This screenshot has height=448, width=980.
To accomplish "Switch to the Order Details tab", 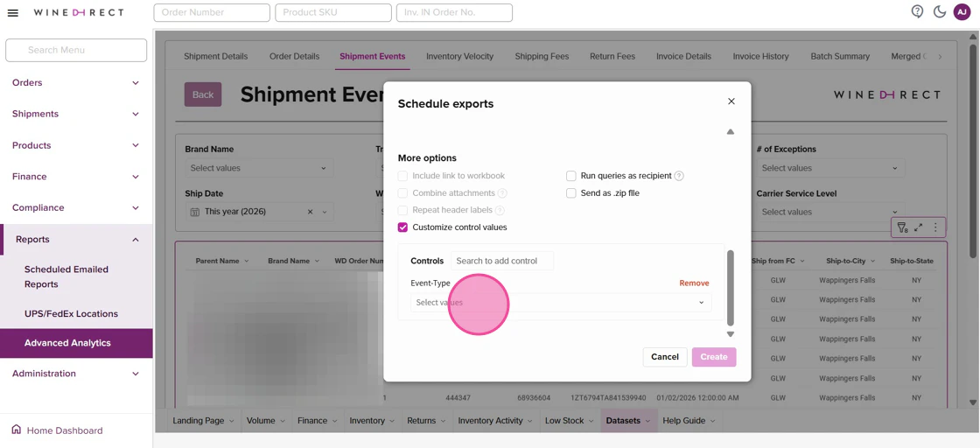I will pyautogui.click(x=294, y=56).
